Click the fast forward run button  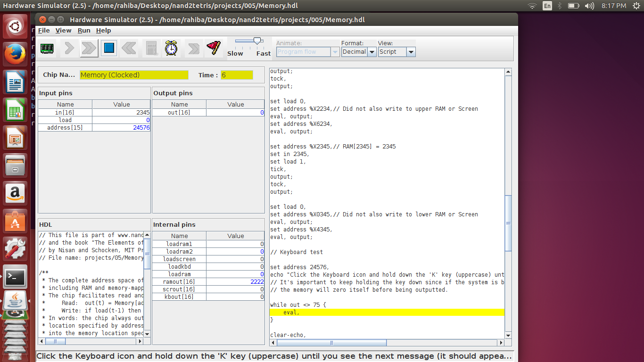pyautogui.click(x=89, y=48)
